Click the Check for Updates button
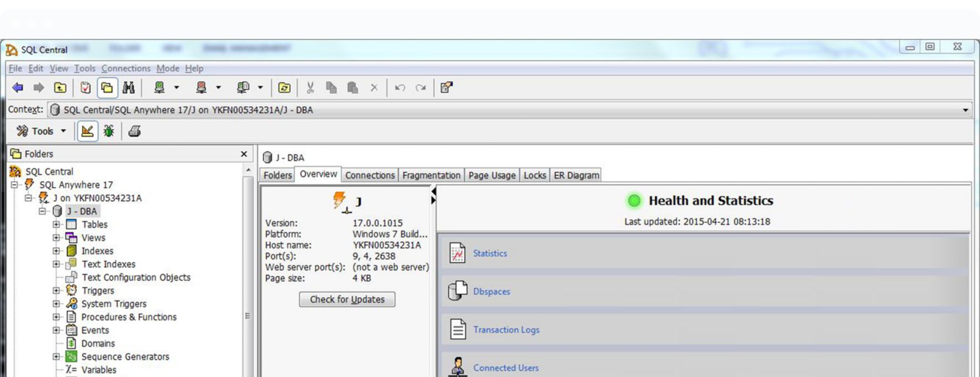 347,299
